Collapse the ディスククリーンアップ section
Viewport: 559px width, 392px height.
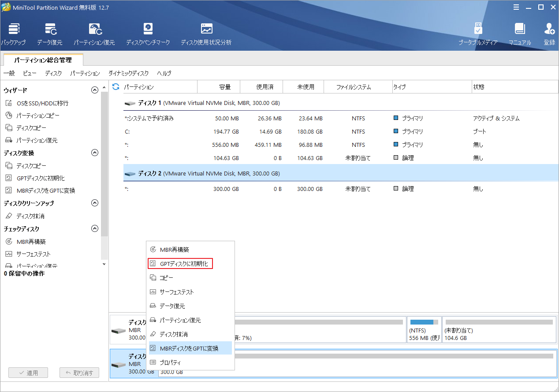94,203
